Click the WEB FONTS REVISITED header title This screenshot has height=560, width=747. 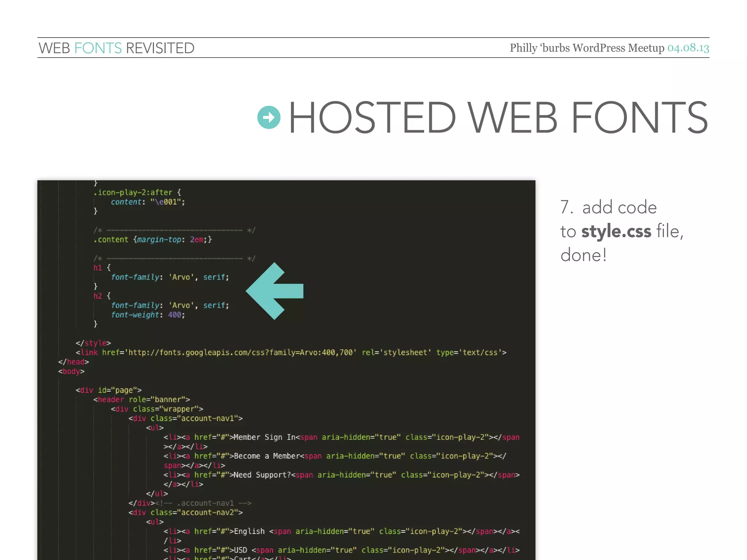point(116,48)
